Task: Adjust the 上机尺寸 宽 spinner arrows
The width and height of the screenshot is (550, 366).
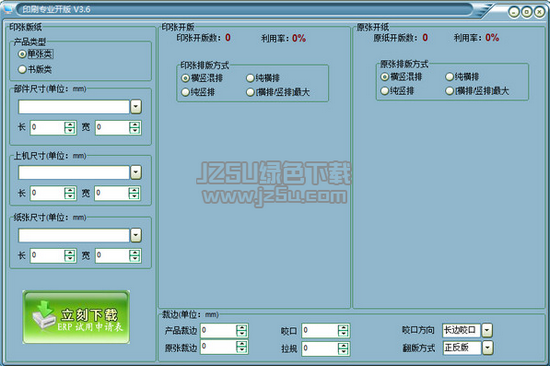Action: 134,193
